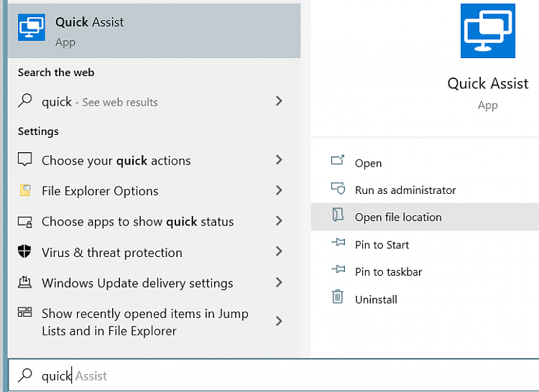The width and height of the screenshot is (539, 392).
Task: Click the Open icon in actions list
Action: (x=338, y=160)
